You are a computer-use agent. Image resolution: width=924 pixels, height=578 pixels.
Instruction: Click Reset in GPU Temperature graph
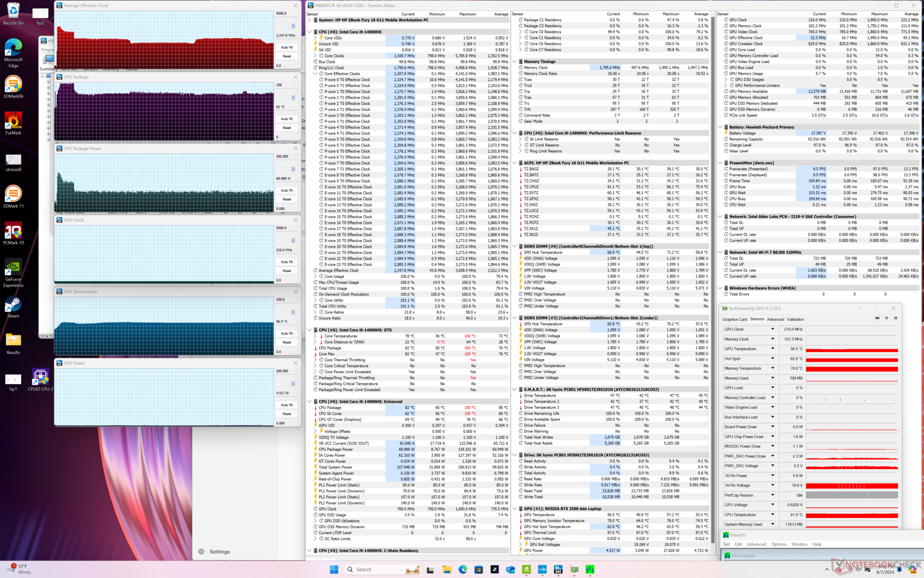point(287,342)
